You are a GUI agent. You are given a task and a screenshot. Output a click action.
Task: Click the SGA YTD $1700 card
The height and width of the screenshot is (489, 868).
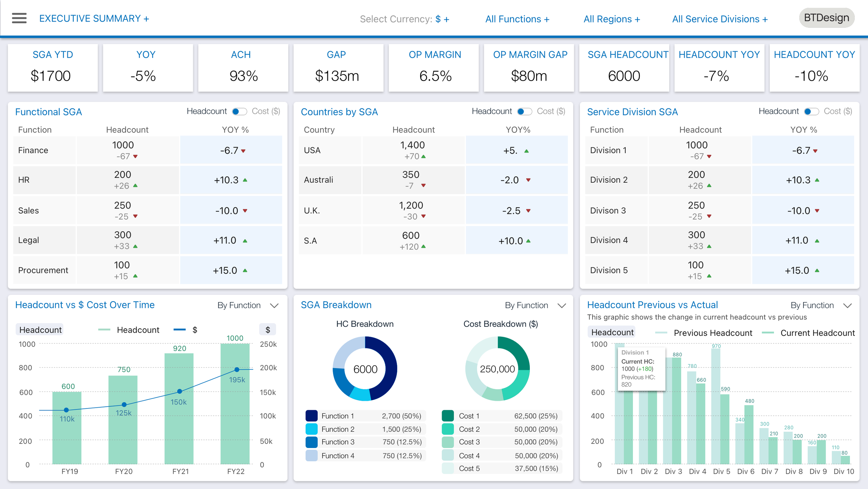[53, 68]
